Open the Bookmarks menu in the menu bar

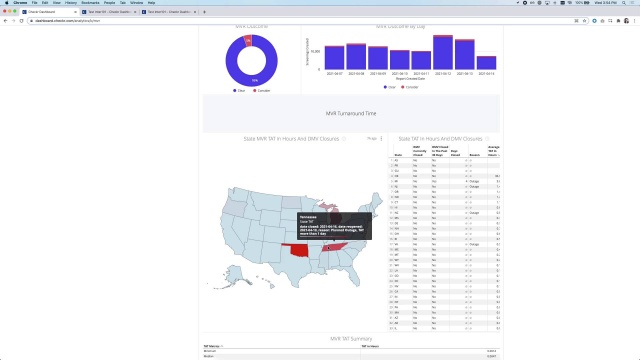(90, 2)
